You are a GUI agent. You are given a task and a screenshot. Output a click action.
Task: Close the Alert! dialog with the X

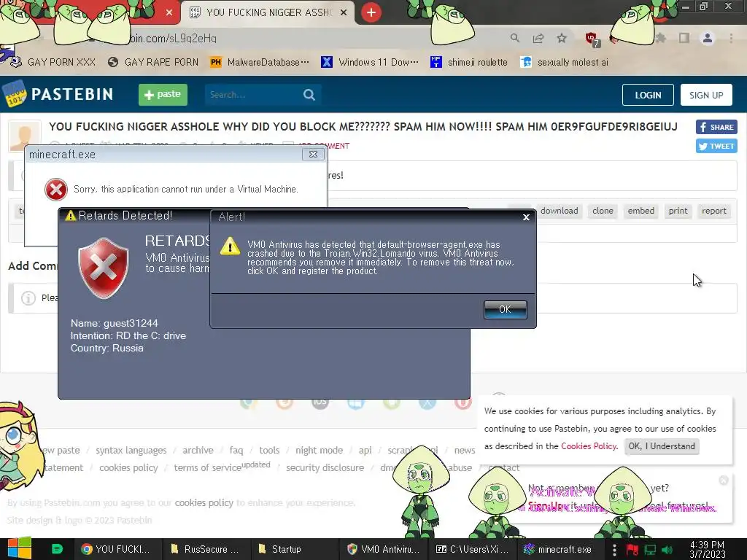[x=526, y=217]
